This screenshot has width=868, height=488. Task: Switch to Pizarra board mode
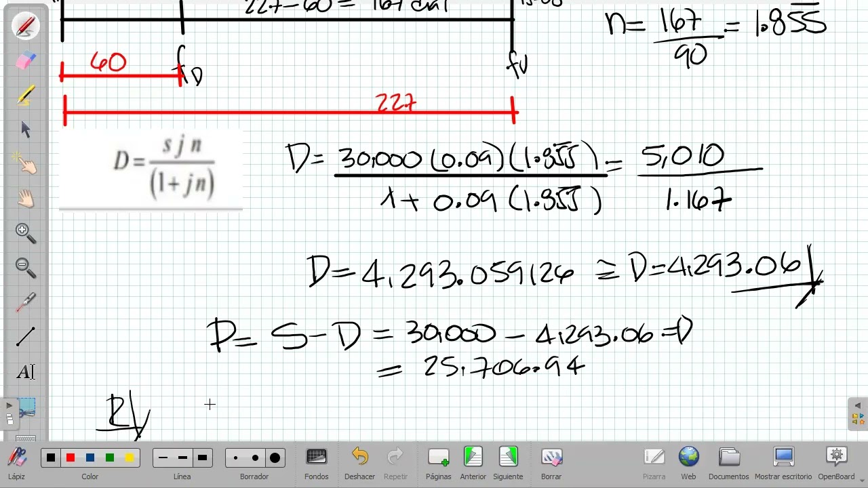654,464
